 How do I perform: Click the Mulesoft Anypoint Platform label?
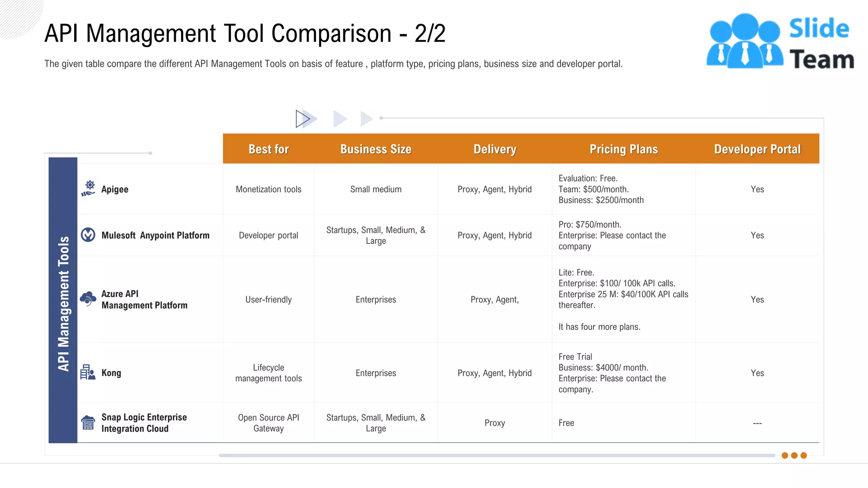(x=156, y=235)
